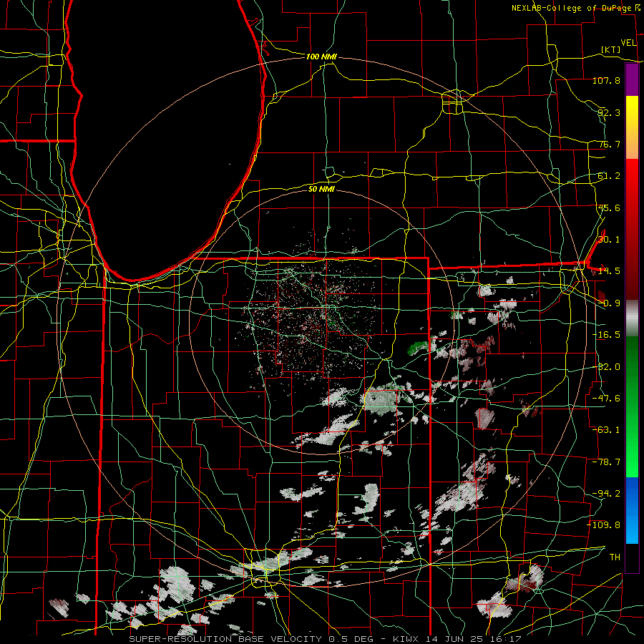644x644 pixels.
Task: Select the 61.2 velocity scale label
Action: [x=609, y=176]
